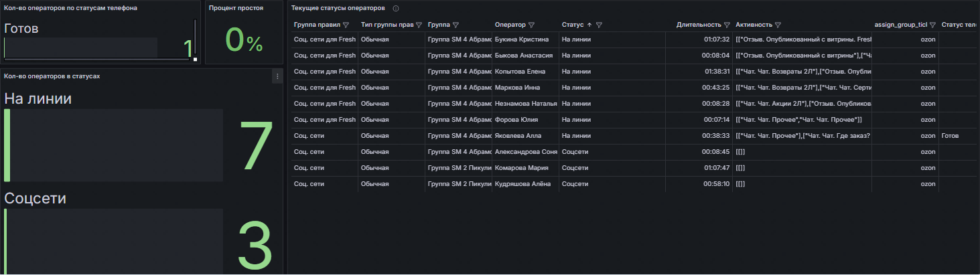Select the Яковлева Алла operator cell
980x275 pixels.
[518, 136]
